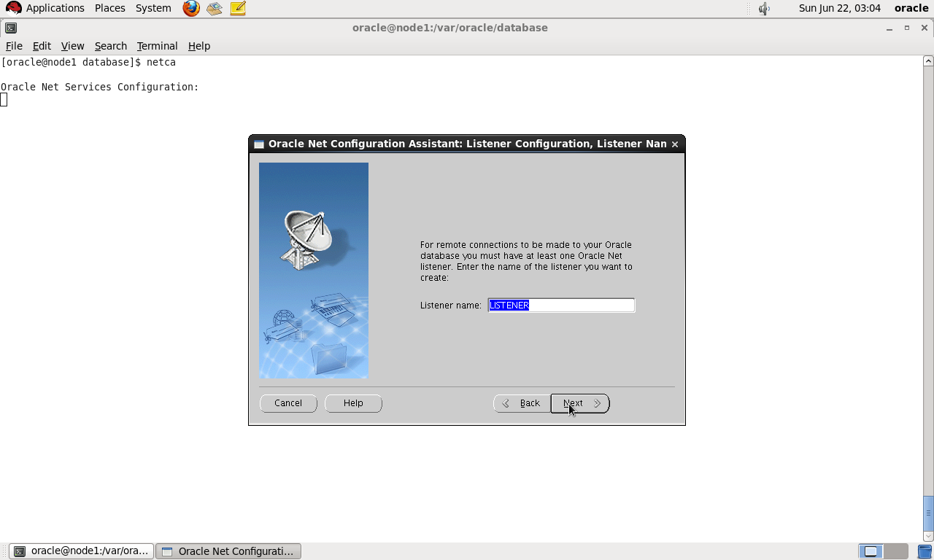Screen dimensions: 934x560
Task: Proceed with the Next button
Action: [580, 403]
